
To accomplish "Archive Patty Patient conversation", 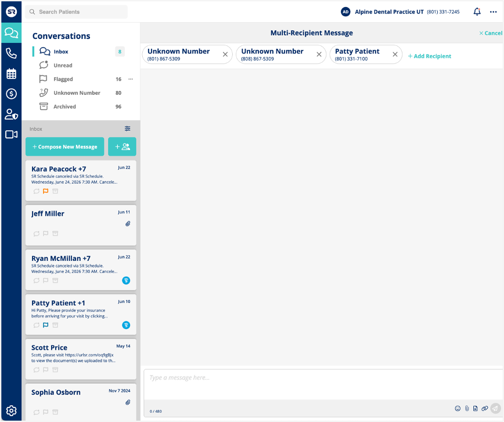I will pos(55,325).
